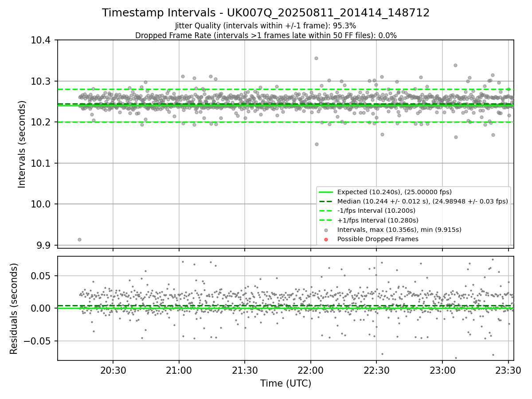532x399 pixels.
Task: Click legend entry "+1/fps Interval (10.280s)"
Action: [x=378, y=220]
